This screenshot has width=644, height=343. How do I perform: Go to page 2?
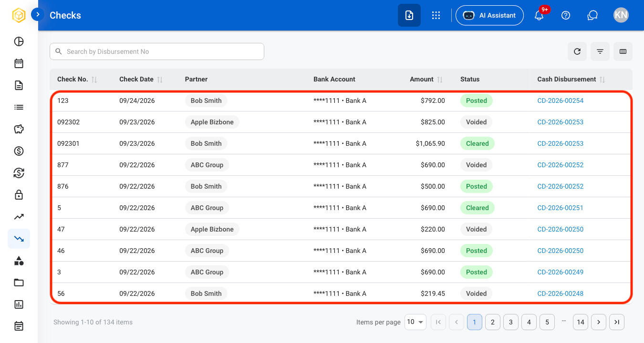(x=493, y=322)
